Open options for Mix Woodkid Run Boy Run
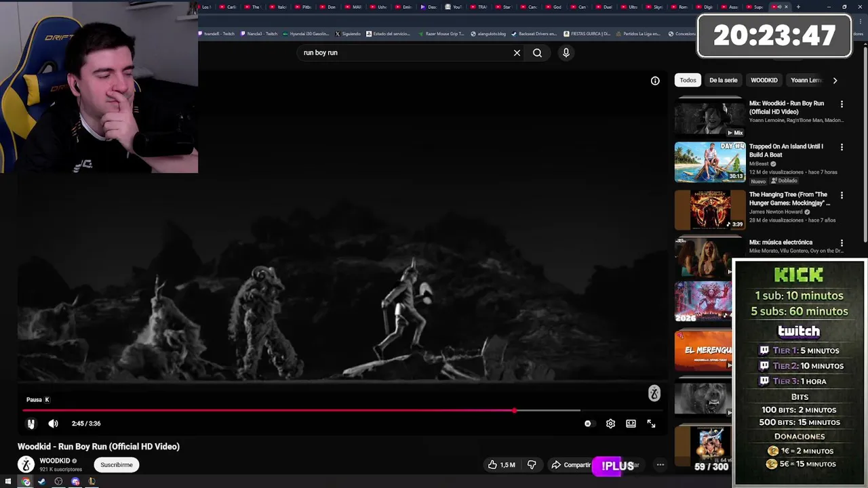868x488 pixels. 842,104
